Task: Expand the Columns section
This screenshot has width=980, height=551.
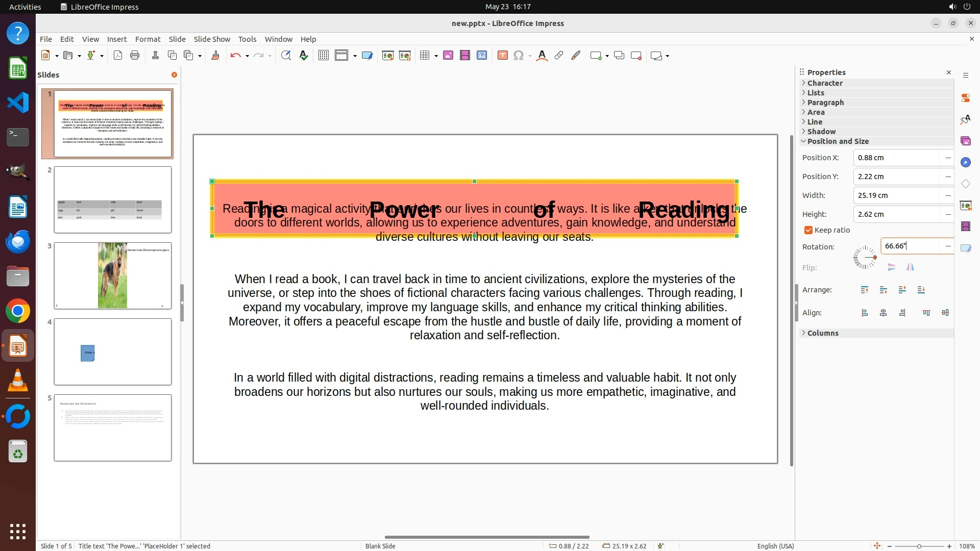Action: coord(822,333)
